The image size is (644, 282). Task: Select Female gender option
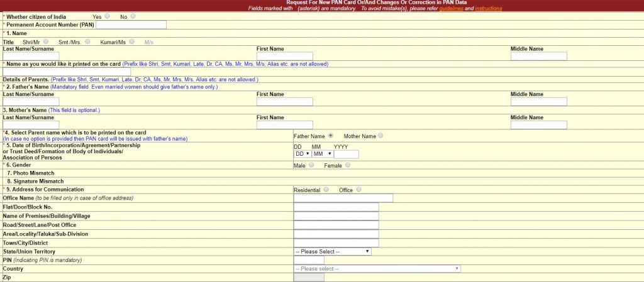(348, 165)
